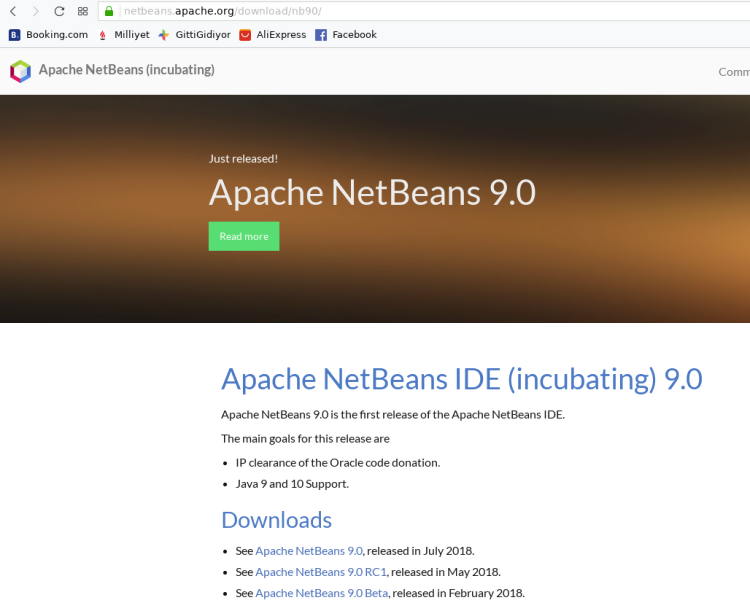Click the green padlock security icon
This screenshot has height=611, width=750.
click(x=109, y=11)
